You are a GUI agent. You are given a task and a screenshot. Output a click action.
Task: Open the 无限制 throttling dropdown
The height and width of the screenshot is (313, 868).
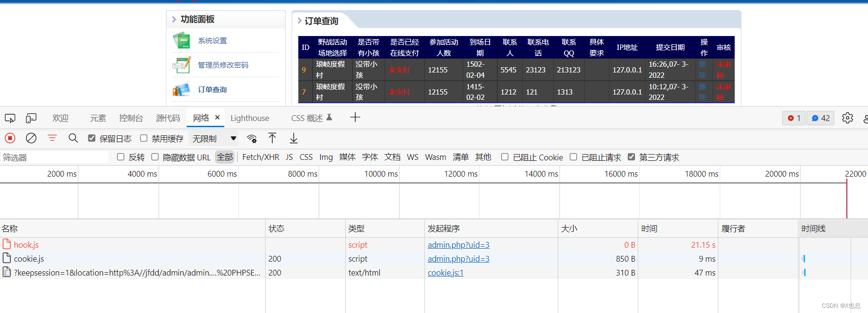pos(214,139)
